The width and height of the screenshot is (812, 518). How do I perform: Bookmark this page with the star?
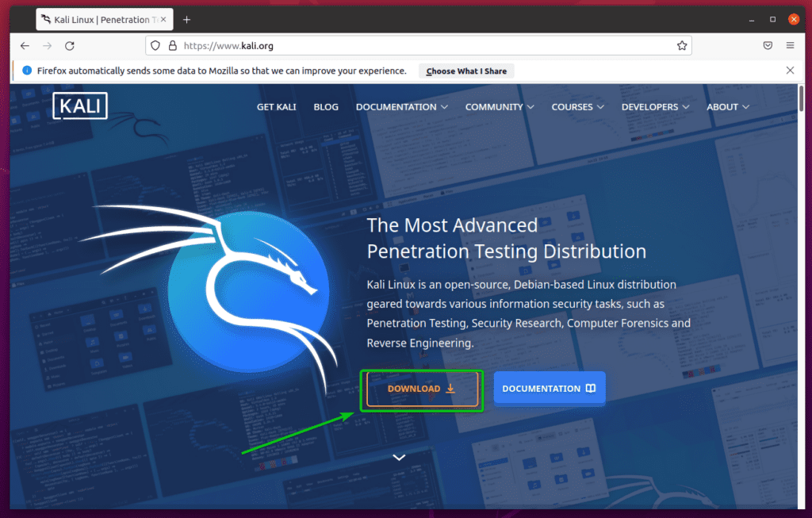[682, 45]
